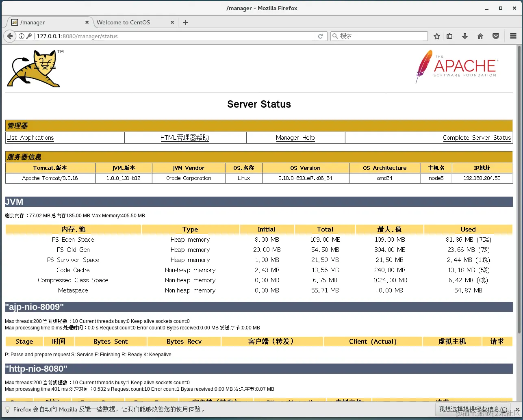Click the Server Status heading
The image size is (523, 420).
(x=259, y=104)
